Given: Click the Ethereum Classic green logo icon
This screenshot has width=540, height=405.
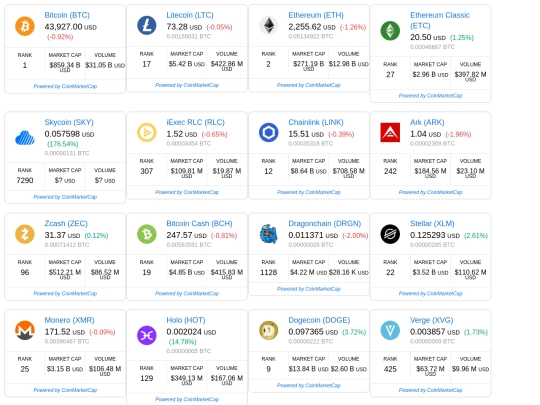Looking at the screenshot, I should pyautogui.click(x=390, y=31).
